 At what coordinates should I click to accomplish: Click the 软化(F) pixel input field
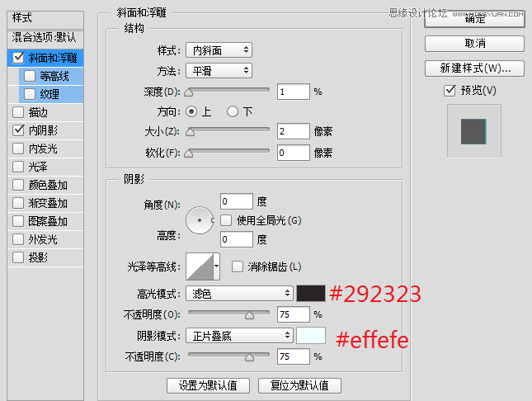(x=294, y=153)
